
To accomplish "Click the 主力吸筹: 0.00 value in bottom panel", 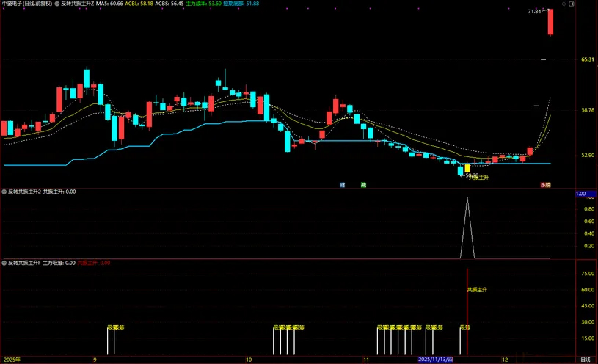I will 59,263.
